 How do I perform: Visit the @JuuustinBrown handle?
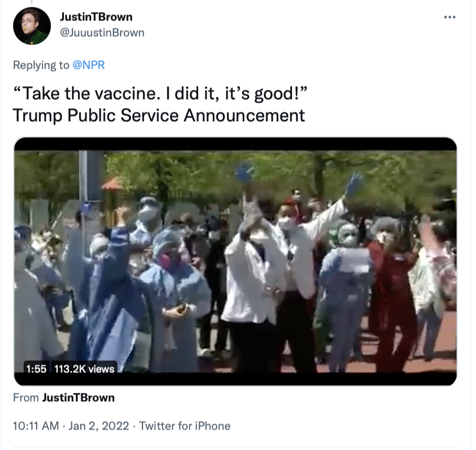(x=102, y=33)
